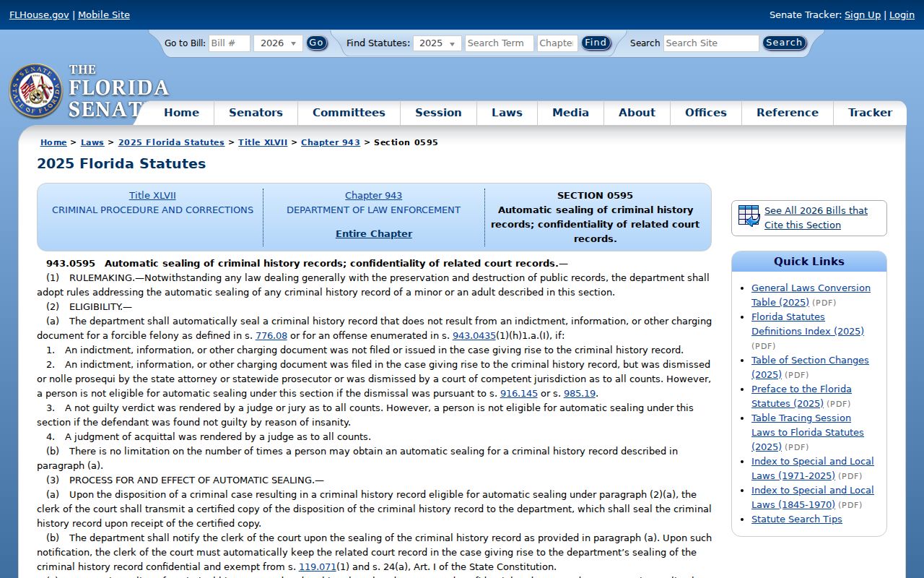Click the Florida Senate seal logo

click(x=36, y=91)
